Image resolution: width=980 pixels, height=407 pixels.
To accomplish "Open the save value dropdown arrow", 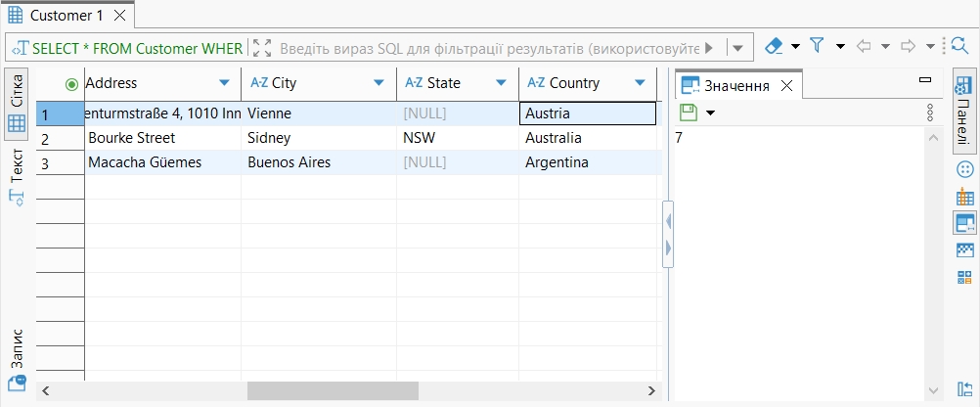I will [710, 113].
